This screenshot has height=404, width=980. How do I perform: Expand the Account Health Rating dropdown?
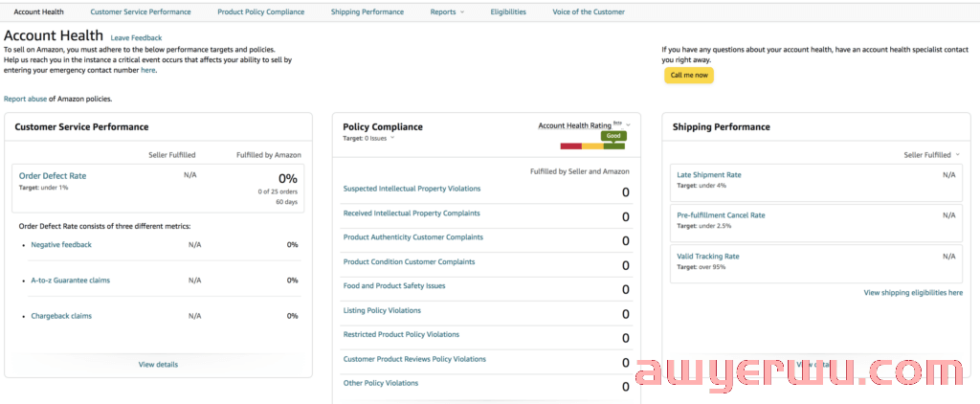[x=585, y=125]
